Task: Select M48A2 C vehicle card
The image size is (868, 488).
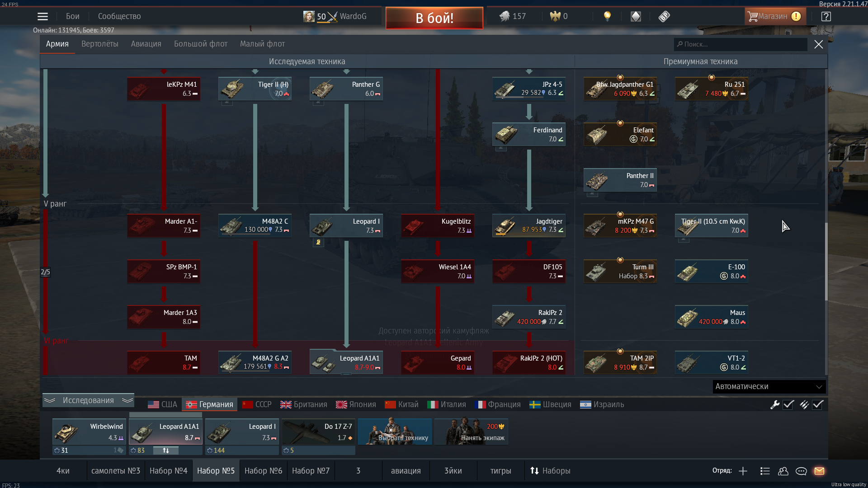Action: [x=255, y=225]
